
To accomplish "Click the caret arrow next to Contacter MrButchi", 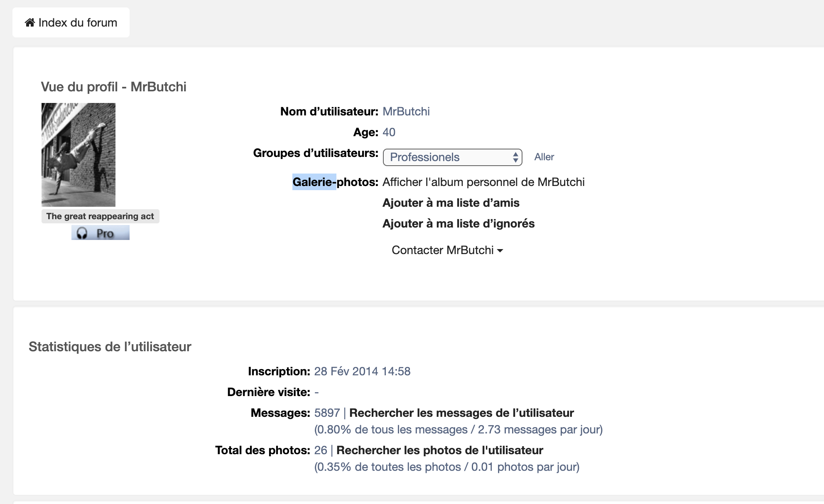I will (500, 250).
